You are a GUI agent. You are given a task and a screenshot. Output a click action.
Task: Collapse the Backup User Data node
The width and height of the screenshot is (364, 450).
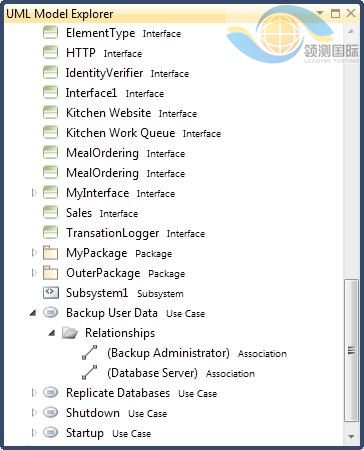click(x=33, y=313)
